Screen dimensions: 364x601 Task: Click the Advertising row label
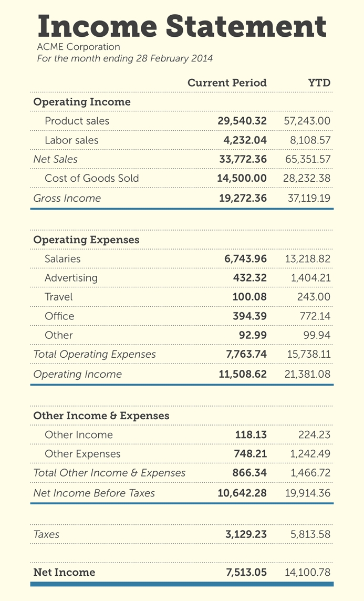pyautogui.click(x=71, y=277)
